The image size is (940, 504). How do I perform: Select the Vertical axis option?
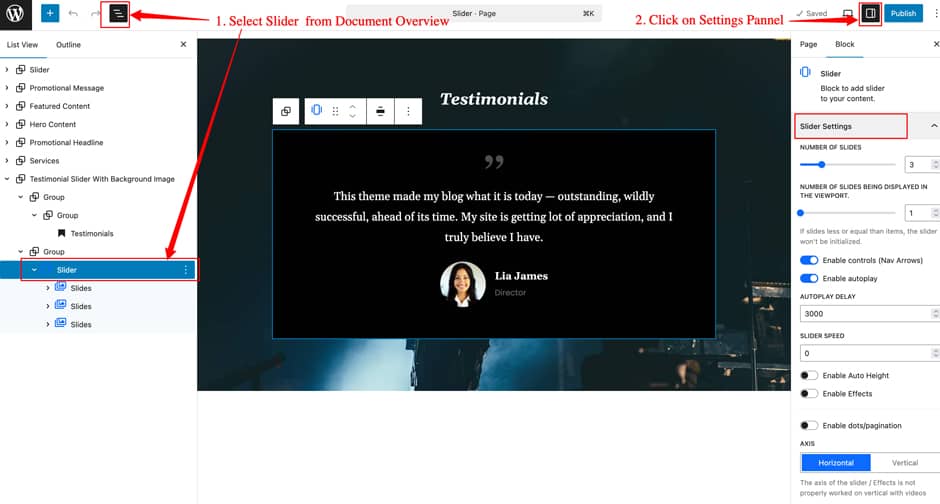tap(904, 463)
